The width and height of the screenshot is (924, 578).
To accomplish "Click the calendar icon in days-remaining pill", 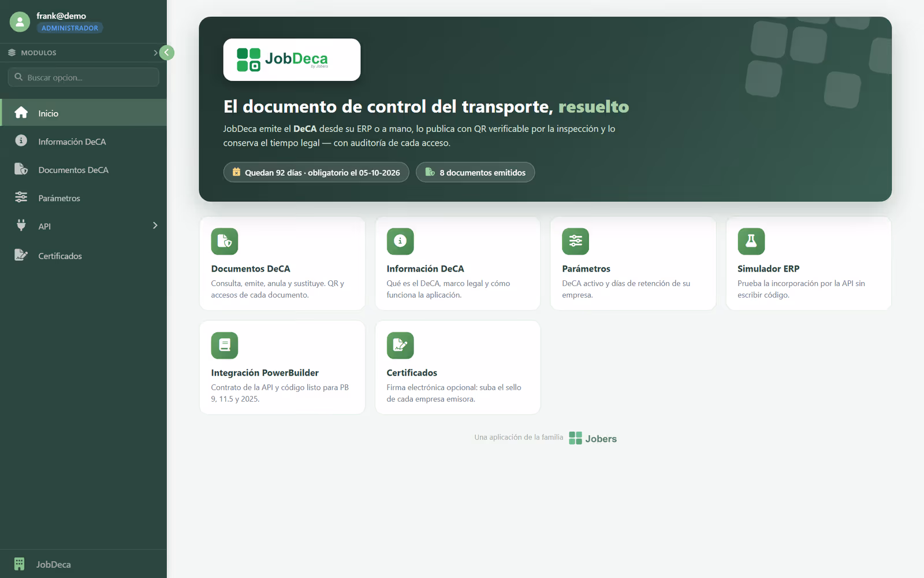I will (x=236, y=172).
